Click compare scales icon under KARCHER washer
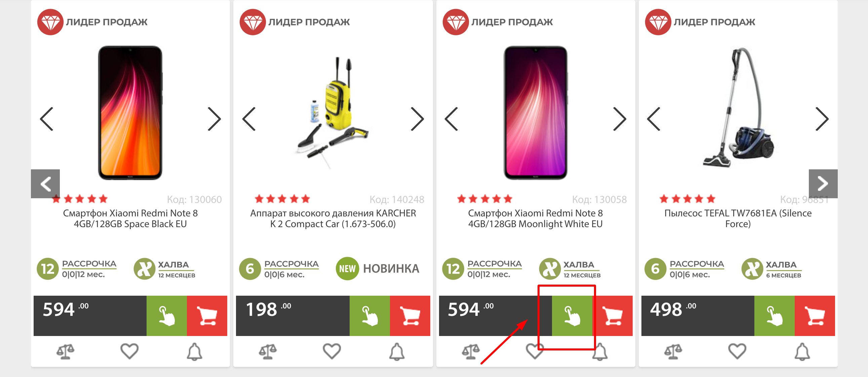868x377 pixels. (x=268, y=351)
